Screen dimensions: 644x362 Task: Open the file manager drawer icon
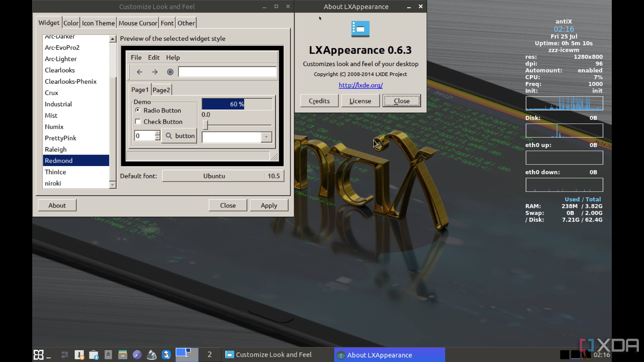click(x=123, y=354)
